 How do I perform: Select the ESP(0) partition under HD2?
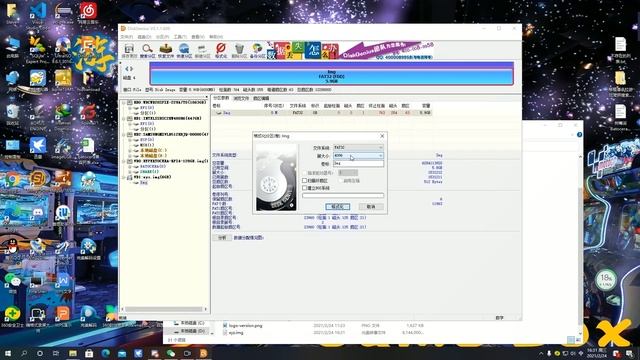[147, 140]
